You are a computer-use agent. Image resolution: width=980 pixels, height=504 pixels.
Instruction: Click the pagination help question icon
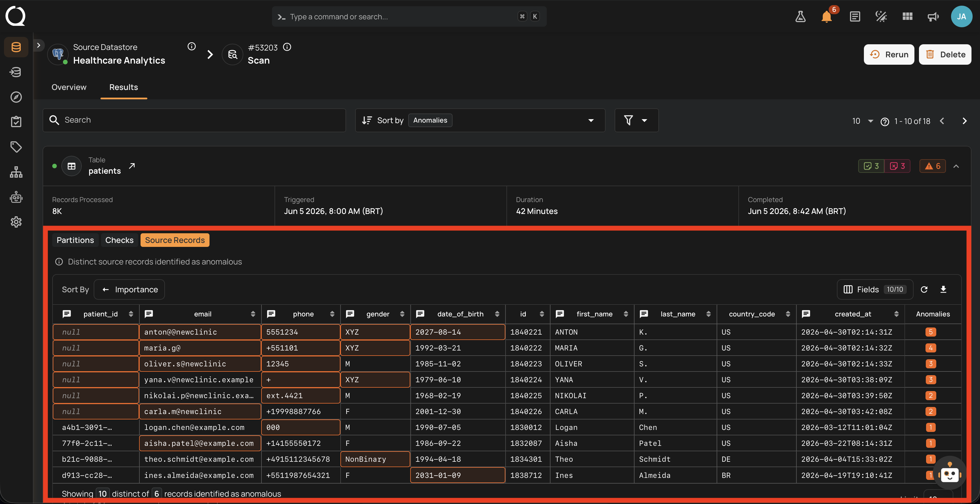point(885,121)
